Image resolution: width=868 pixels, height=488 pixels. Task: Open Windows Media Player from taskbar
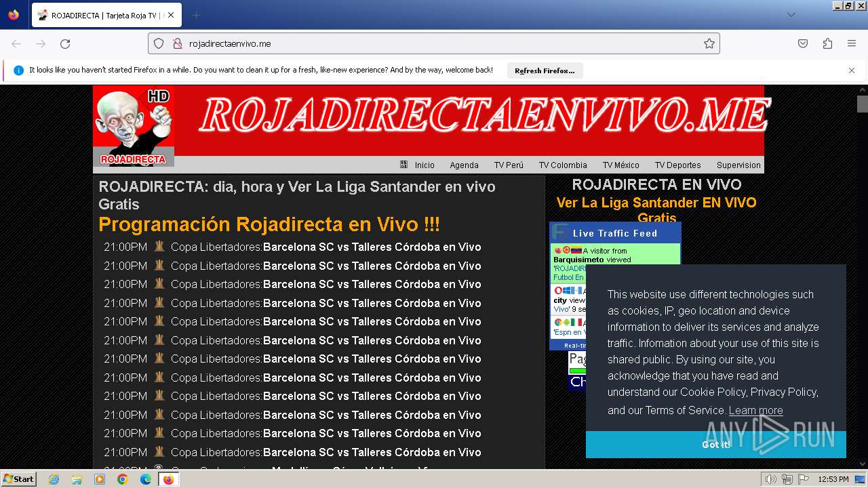100,479
